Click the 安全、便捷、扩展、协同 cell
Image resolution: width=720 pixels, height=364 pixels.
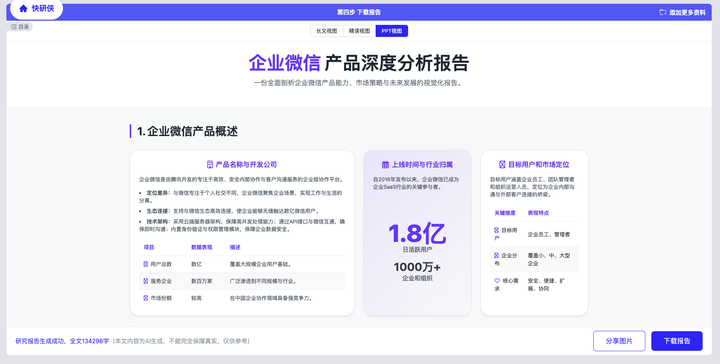pyautogui.click(x=546, y=285)
